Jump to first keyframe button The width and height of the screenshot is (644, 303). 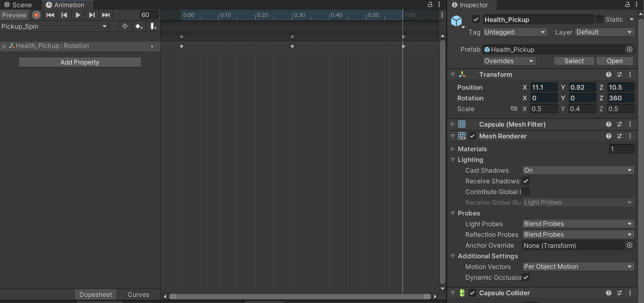[x=50, y=15]
